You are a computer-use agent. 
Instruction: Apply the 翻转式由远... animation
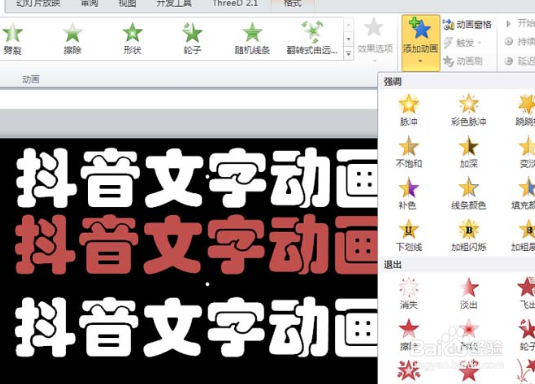tap(312, 39)
